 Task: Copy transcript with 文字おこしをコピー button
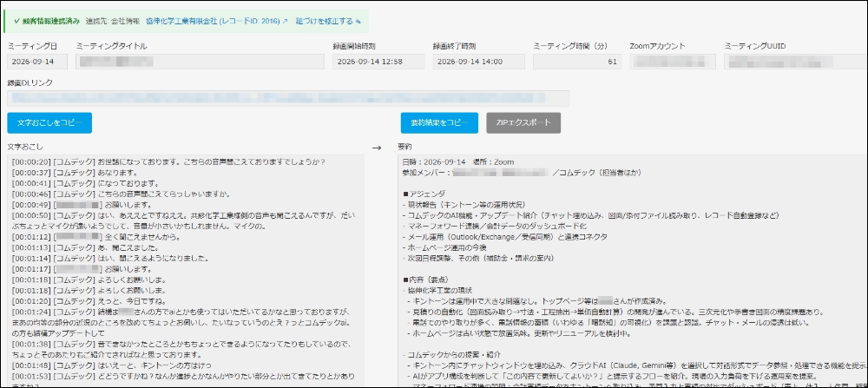pyautogui.click(x=49, y=123)
